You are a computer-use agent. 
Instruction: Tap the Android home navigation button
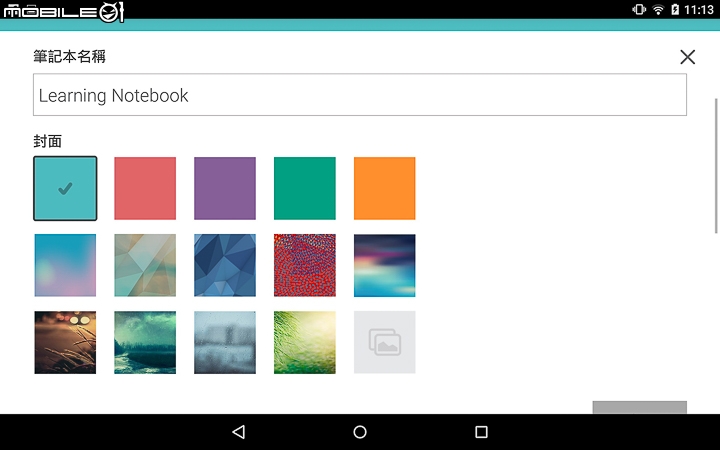[360, 432]
